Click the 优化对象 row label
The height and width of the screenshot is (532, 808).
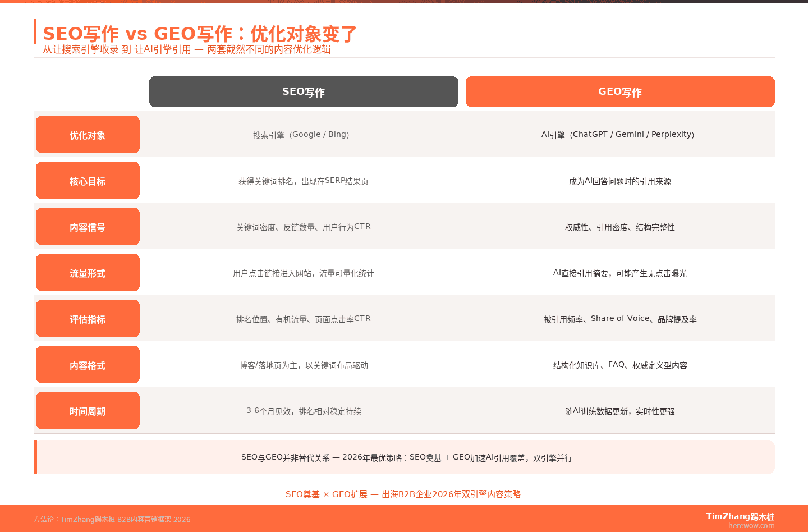pyautogui.click(x=88, y=134)
